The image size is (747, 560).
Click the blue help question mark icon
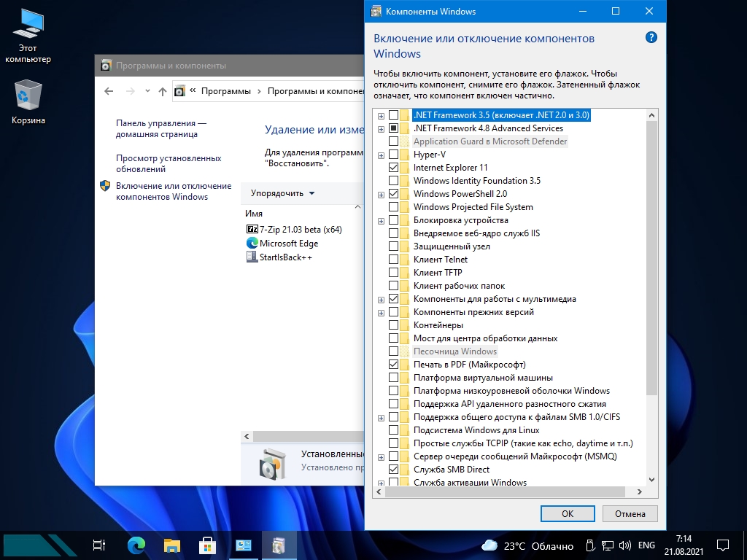point(651,38)
